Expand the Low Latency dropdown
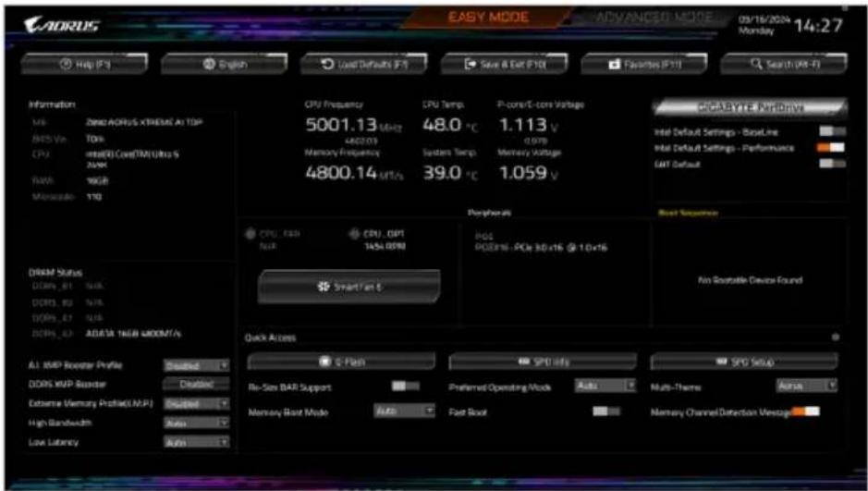Viewport: 868px width, 491px height. point(196,442)
